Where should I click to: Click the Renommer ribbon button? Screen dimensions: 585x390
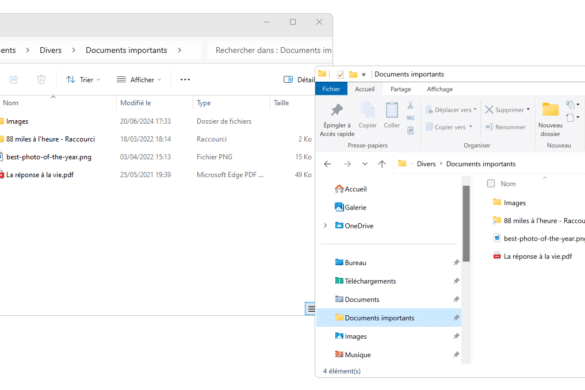(x=506, y=127)
